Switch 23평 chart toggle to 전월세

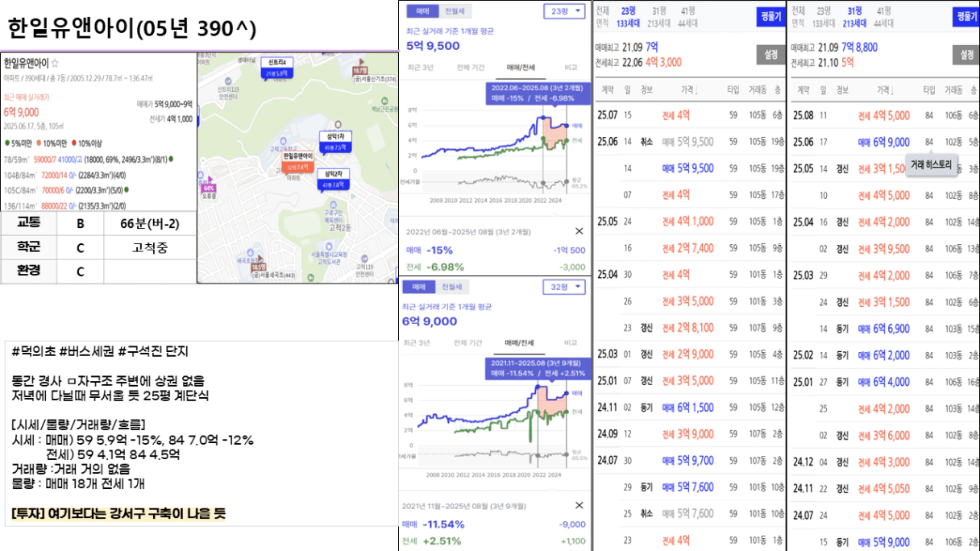pos(456,11)
